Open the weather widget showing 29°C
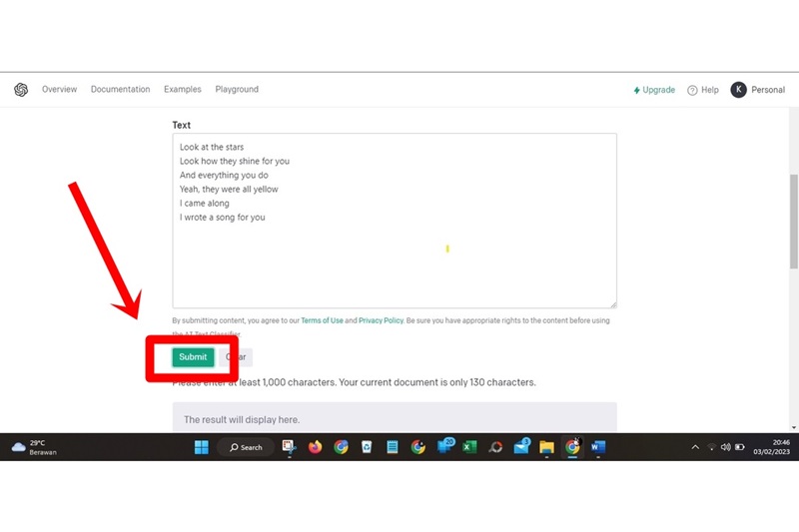The image size is (799, 532). pyautogui.click(x=35, y=447)
